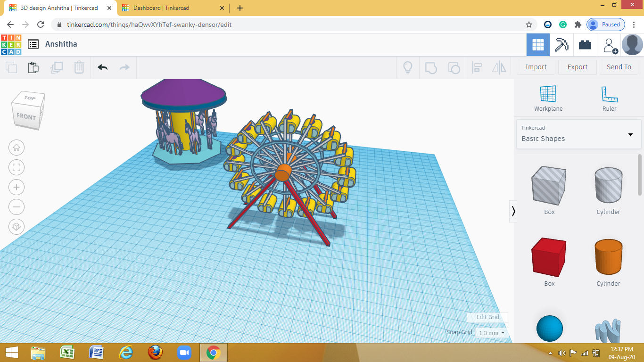Click the Paused profile button
Image resolution: width=644 pixels, height=362 pixels.
point(606,25)
